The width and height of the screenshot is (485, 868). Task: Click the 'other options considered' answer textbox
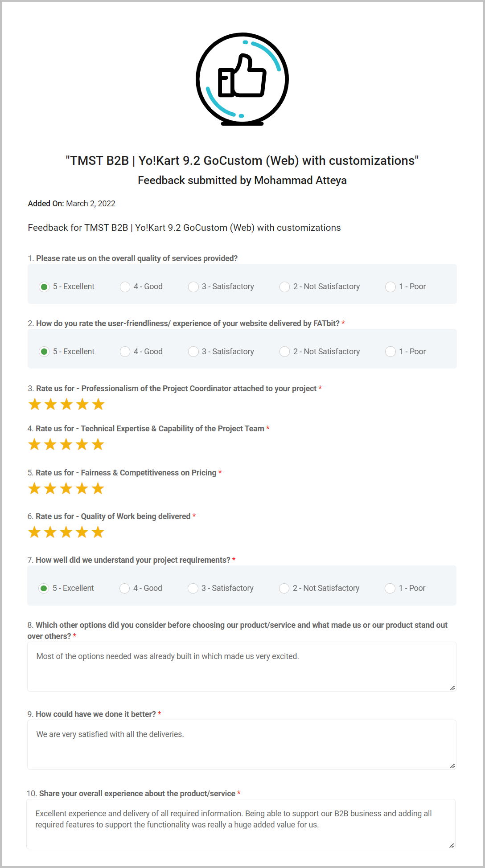coord(242,667)
